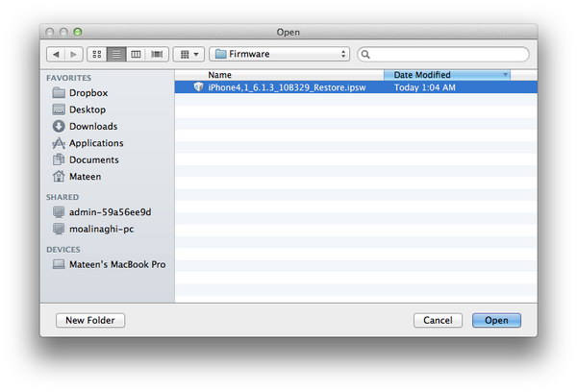Switch to column view
The width and height of the screenshot is (577, 392).
point(137,55)
